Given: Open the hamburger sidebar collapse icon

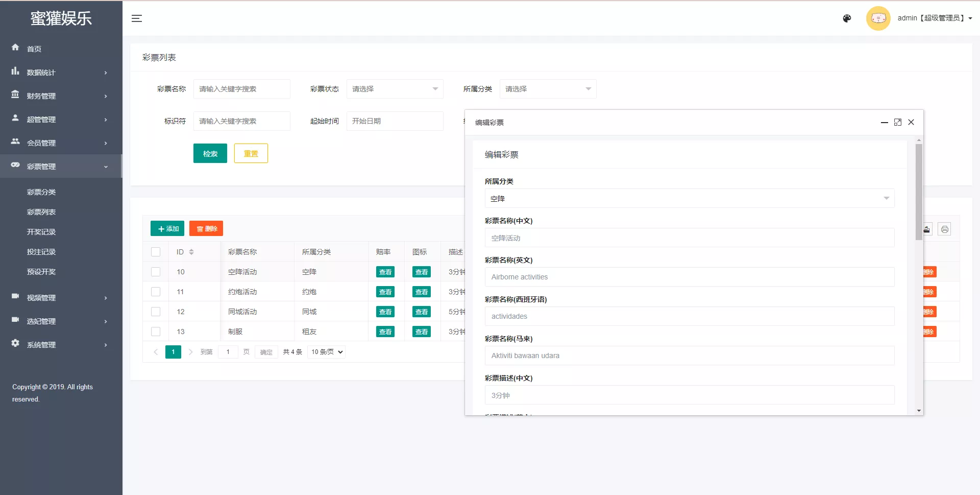Looking at the screenshot, I should [x=137, y=18].
